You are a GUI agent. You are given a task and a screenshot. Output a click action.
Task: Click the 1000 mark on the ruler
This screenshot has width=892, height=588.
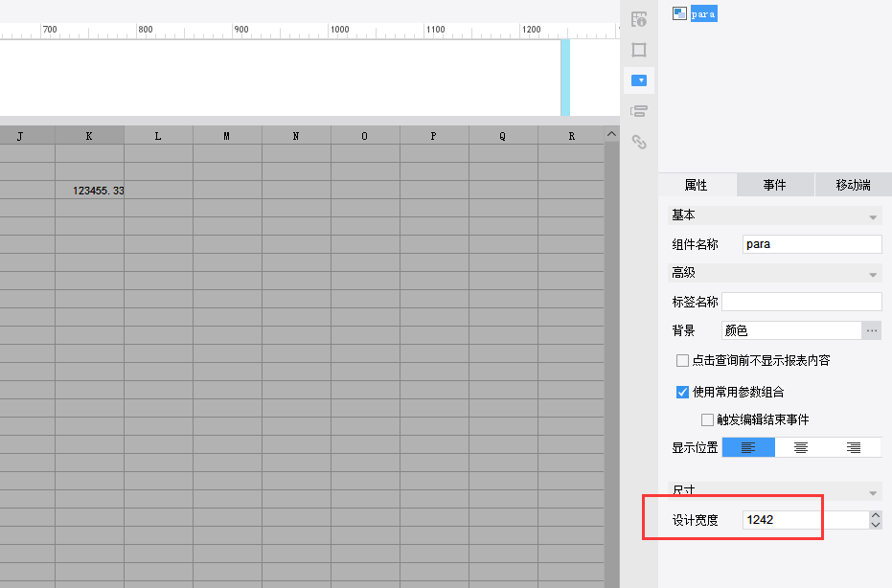[339, 29]
